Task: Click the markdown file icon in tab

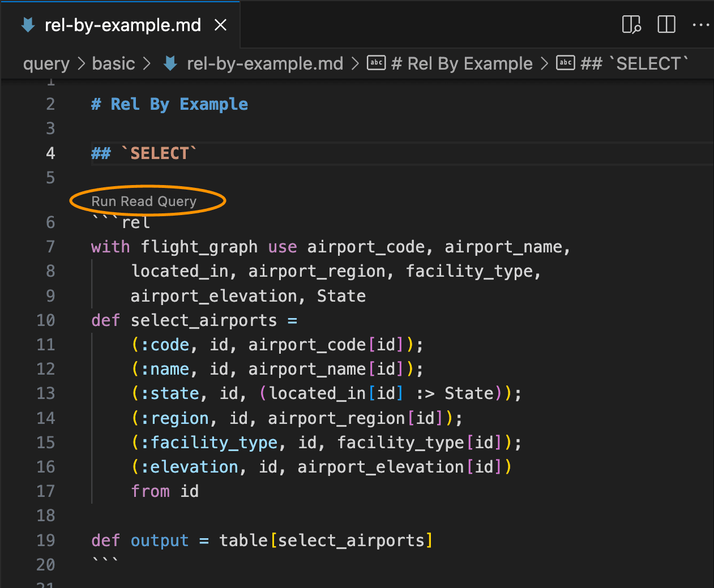Action: pyautogui.click(x=28, y=25)
